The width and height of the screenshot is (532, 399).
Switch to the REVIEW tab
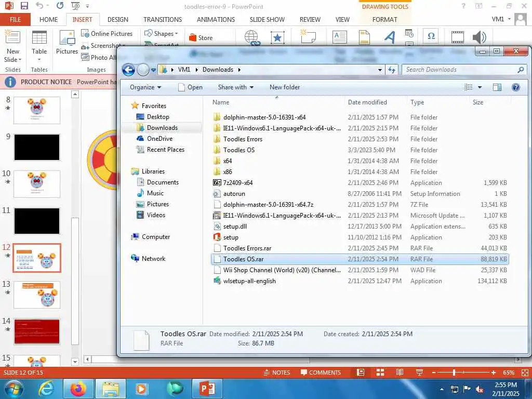point(310,20)
